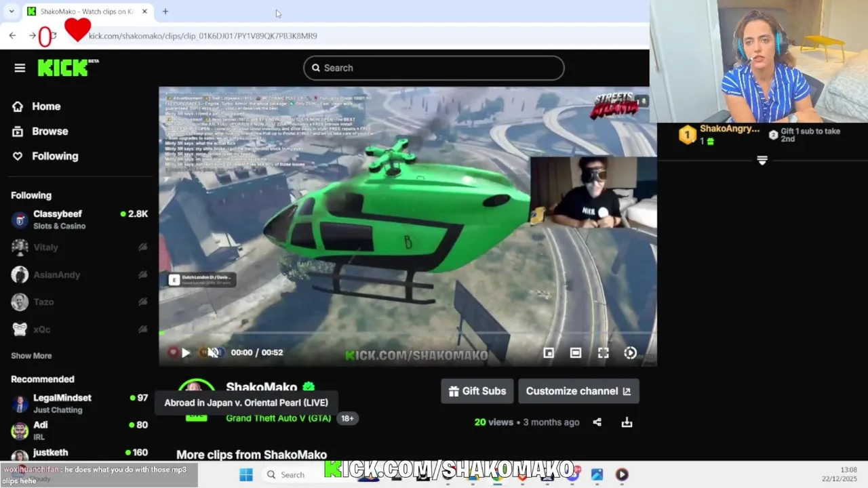This screenshot has width=868, height=488.
Task: Click Grand Theft Auto V (GTA) category
Action: pyautogui.click(x=279, y=418)
